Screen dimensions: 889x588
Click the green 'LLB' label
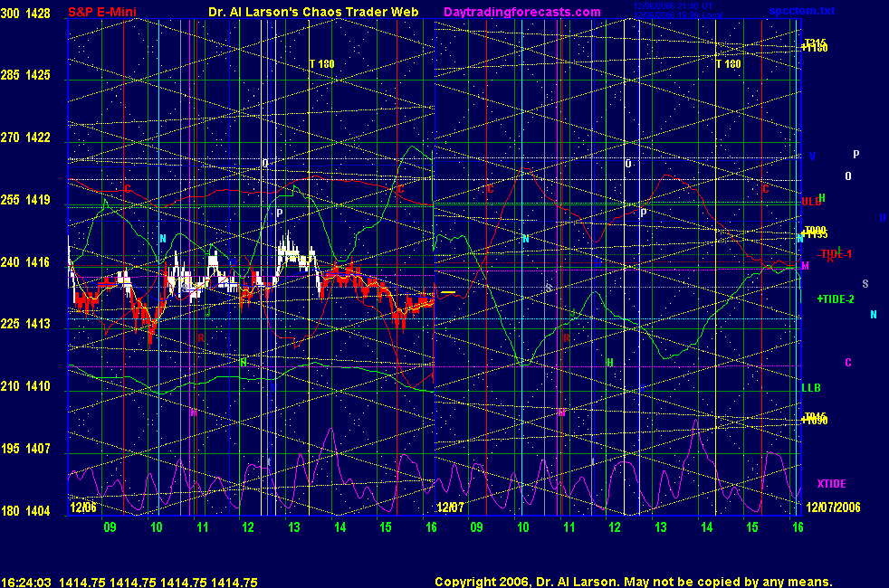click(x=811, y=388)
